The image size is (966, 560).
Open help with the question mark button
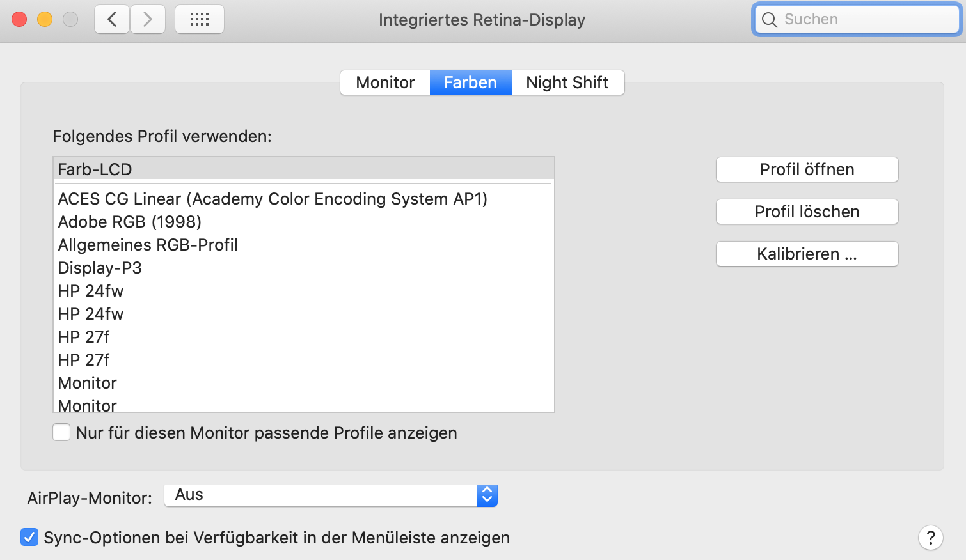click(x=931, y=538)
